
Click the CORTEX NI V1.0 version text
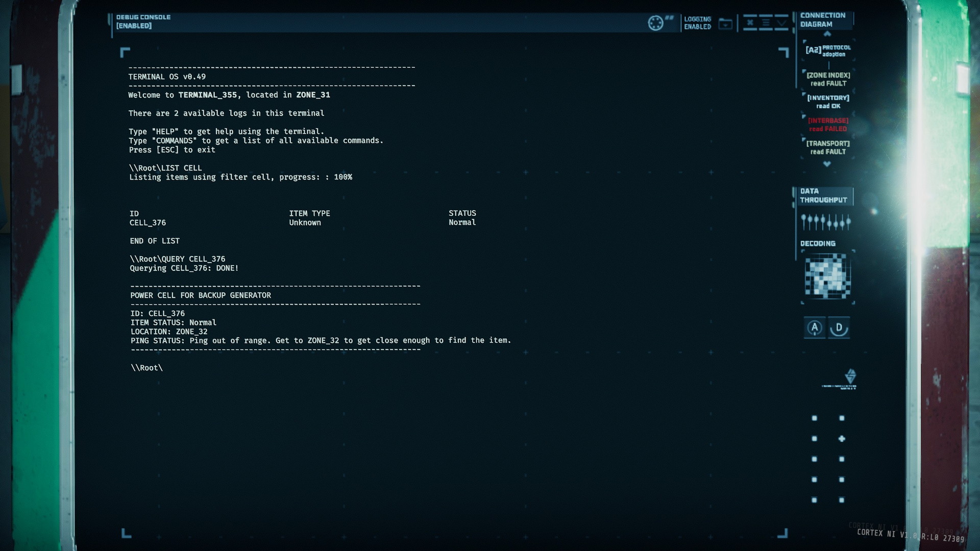(911, 535)
